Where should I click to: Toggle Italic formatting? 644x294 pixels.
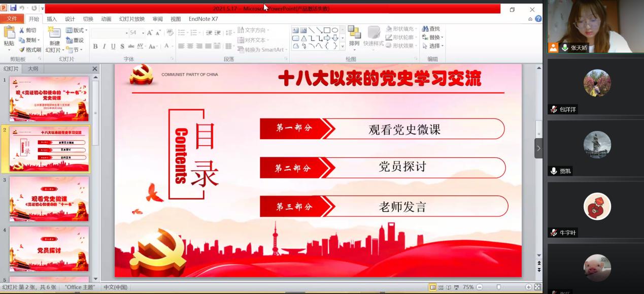[x=105, y=46]
